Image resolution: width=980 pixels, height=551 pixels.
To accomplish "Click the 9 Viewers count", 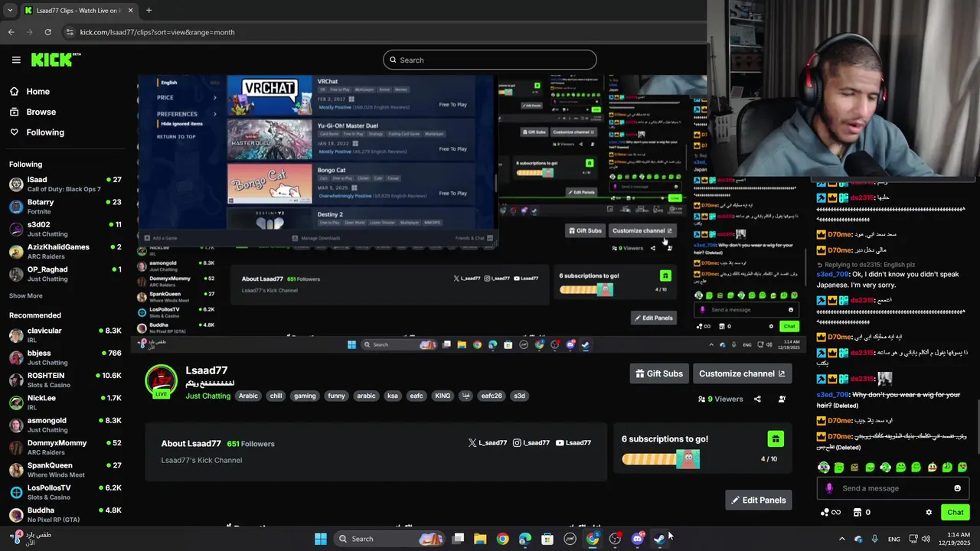I will (x=720, y=399).
